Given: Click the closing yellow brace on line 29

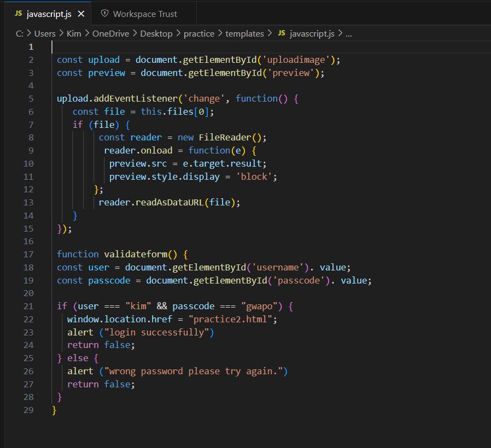Looking at the screenshot, I should click(54, 410).
